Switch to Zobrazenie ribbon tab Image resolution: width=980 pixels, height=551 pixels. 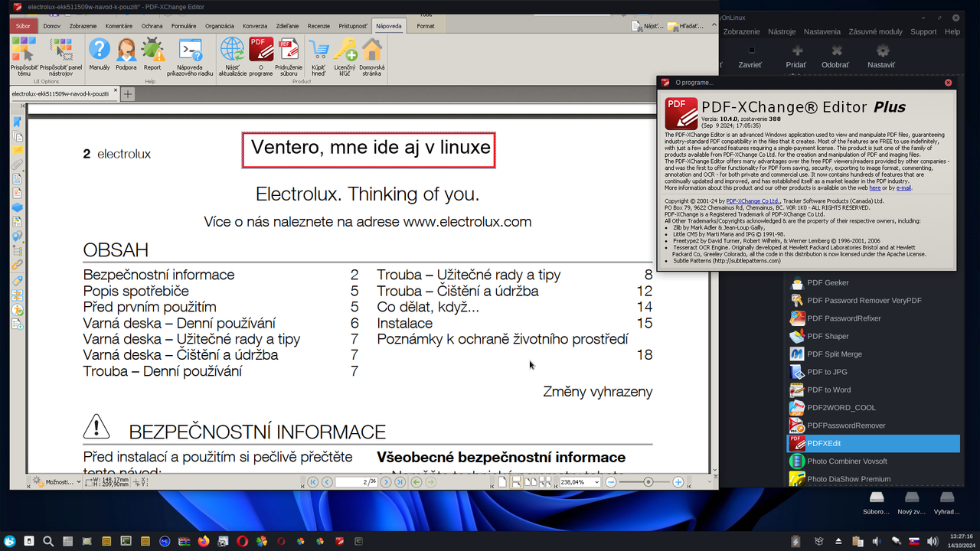click(83, 26)
